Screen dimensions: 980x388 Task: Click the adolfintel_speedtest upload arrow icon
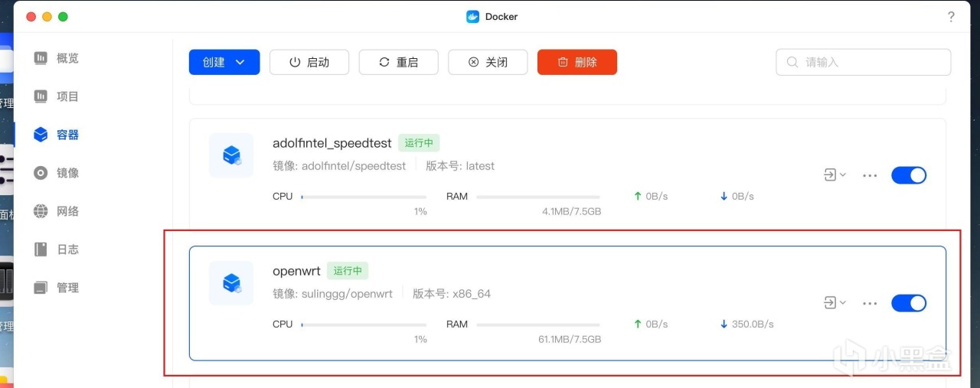pos(637,196)
